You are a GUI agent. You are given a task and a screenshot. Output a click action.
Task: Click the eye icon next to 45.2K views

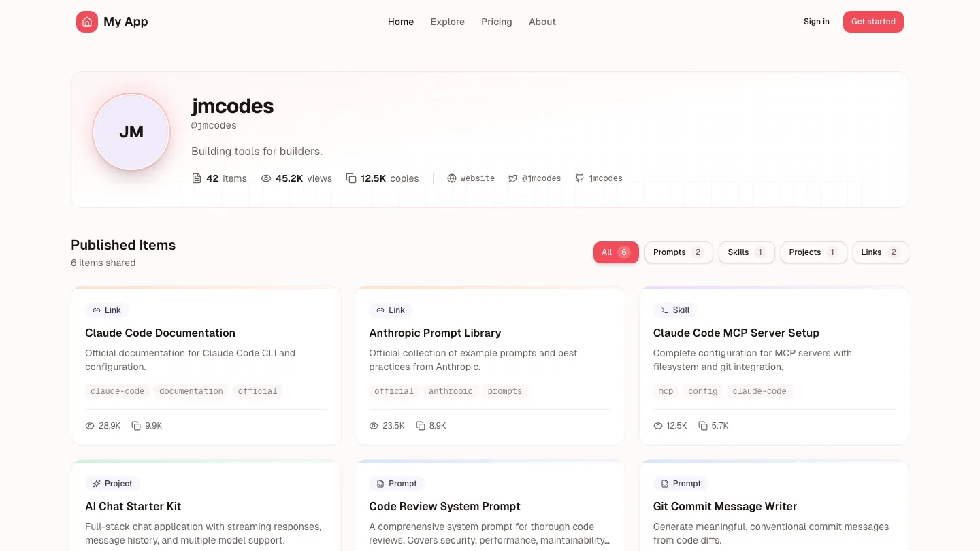[x=266, y=178]
